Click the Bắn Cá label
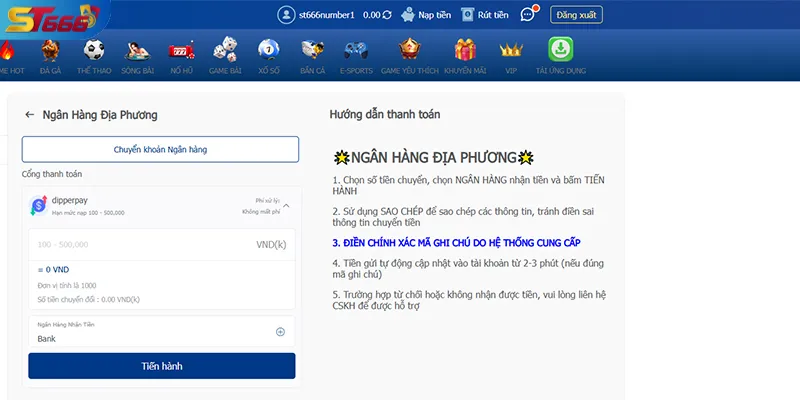Image resolution: width=800 pixels, height=400 pixels. tap(312, 71)
